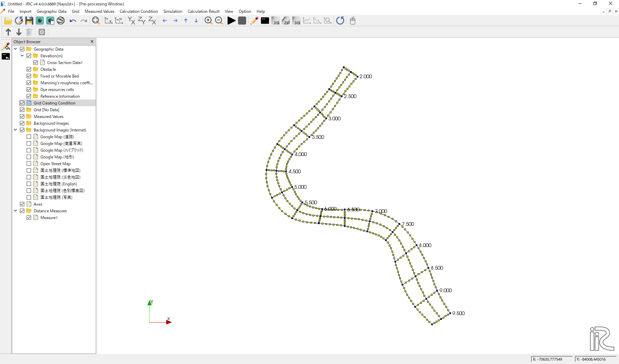Collapse Background Images (Internet) node
The height and width of the screenshot is (364, 619).
coord(16,130)
